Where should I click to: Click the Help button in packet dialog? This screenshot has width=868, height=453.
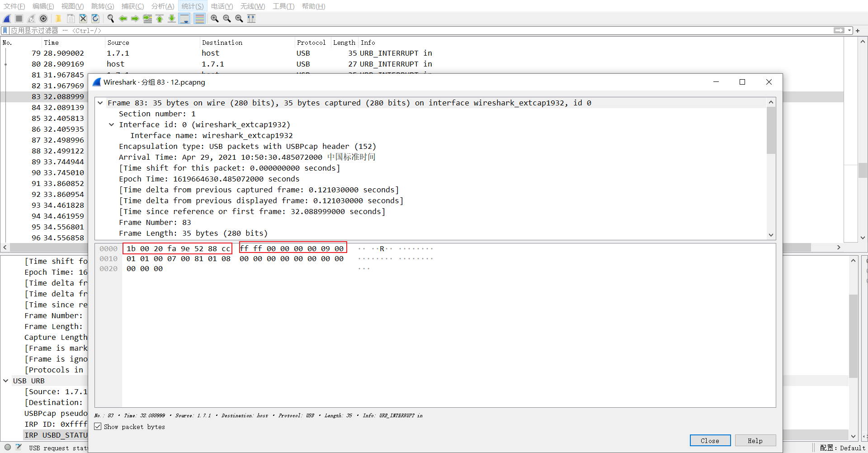[755, 440]
